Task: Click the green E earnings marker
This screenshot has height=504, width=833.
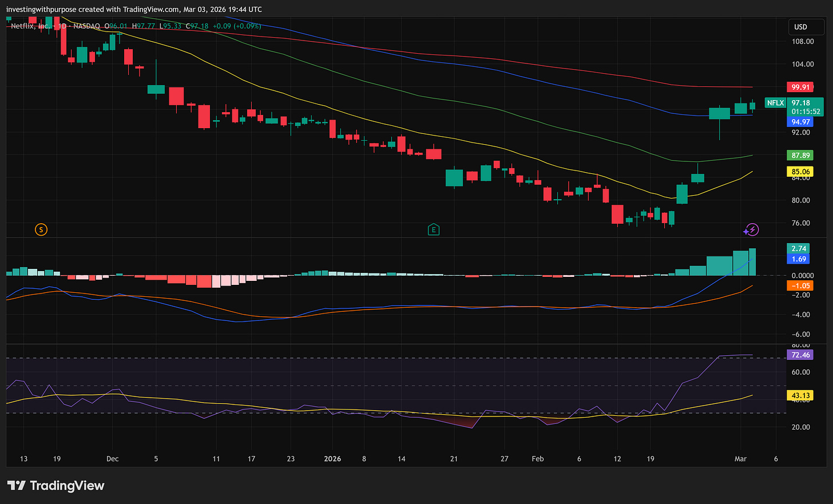Action: (x=433, y=230)
